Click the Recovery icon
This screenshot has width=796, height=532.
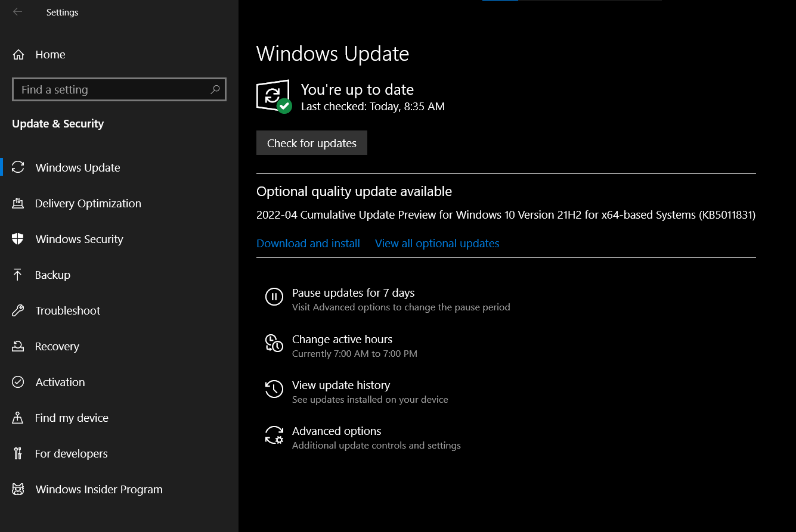pos(18,346)
